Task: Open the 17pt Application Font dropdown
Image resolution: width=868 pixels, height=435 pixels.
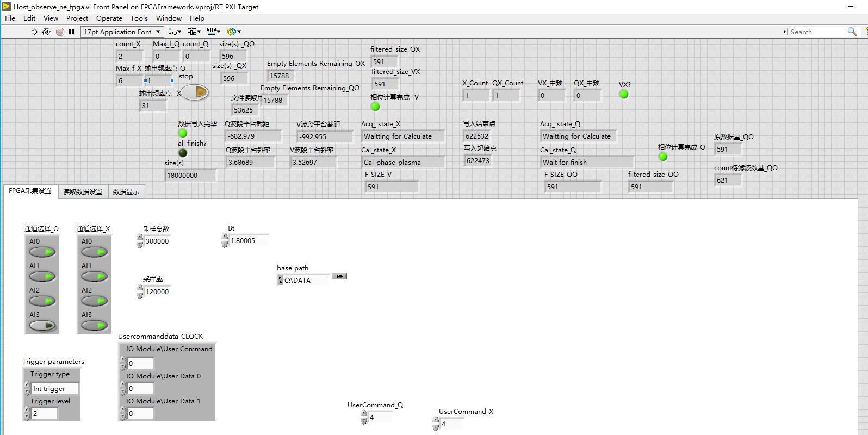Action: [x=122, y=32]
